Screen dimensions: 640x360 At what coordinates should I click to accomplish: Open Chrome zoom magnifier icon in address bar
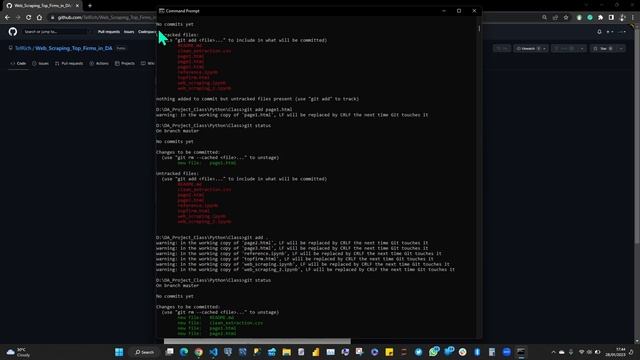pos(544,18)
